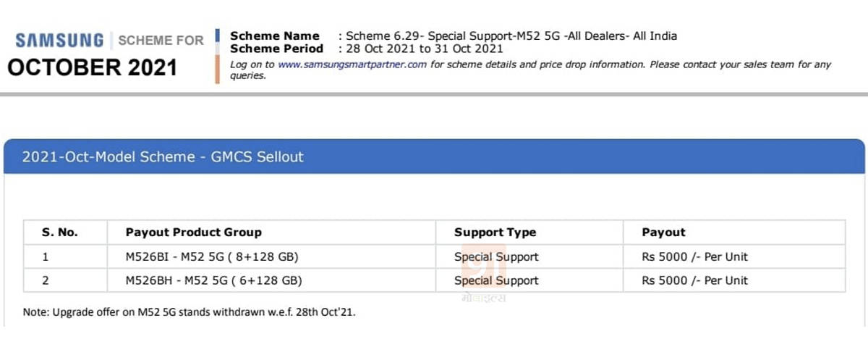This screenshot has height=339, width=868.
Task: Click the Scheme 6.29 Special Support title text
Action: (511, 35)
